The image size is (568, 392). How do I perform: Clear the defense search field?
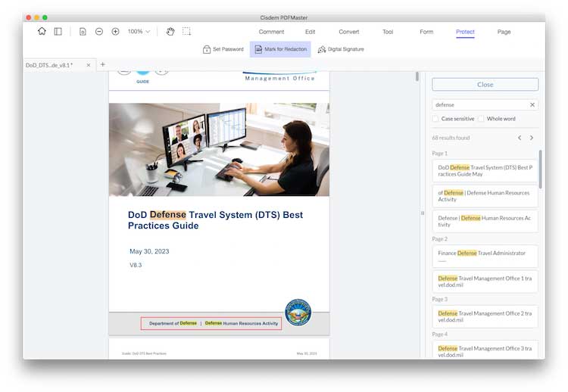pos(532,104)
